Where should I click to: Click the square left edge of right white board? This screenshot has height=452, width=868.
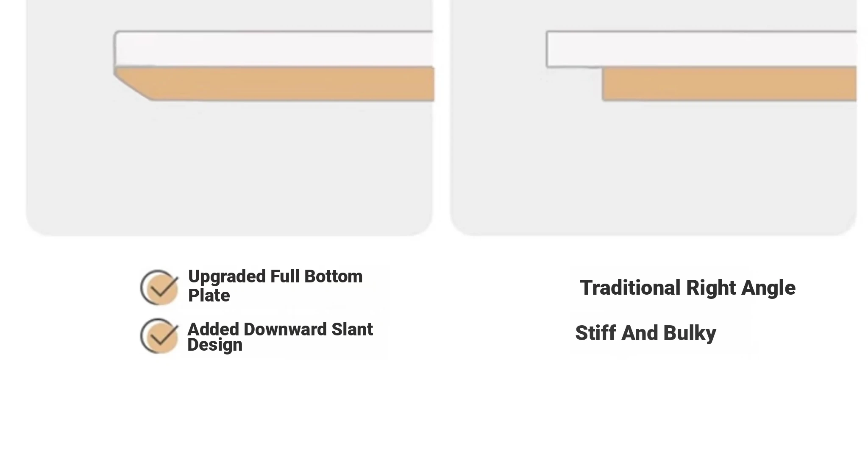click(x=548, y=49)
